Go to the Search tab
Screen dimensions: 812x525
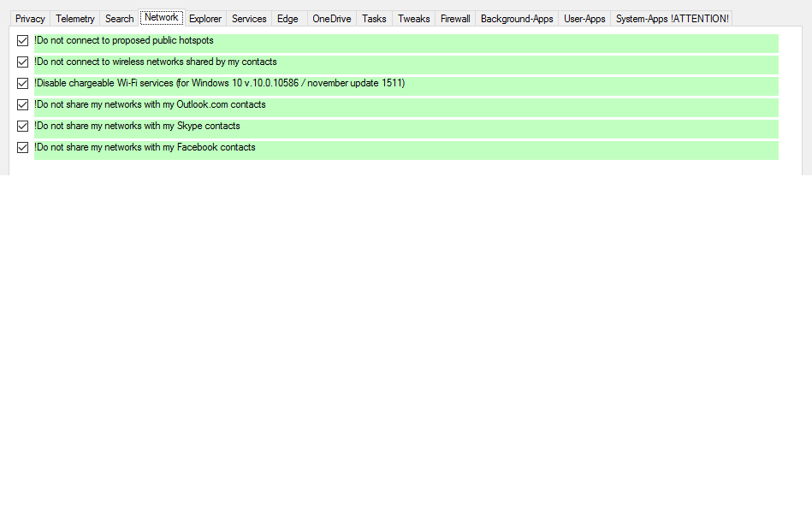119,19
